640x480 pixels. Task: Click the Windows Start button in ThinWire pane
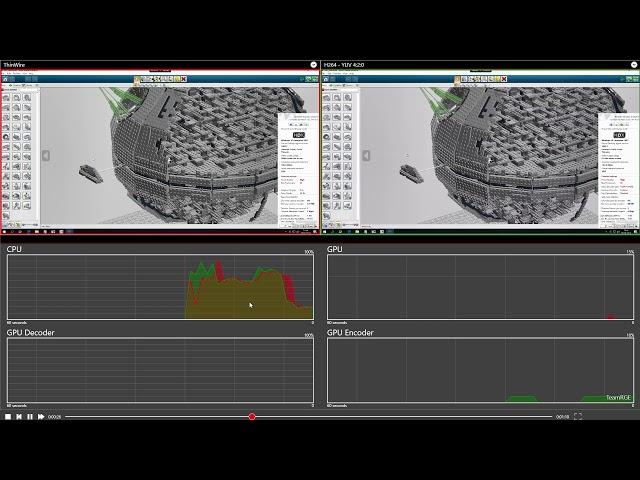click(5, 231)
